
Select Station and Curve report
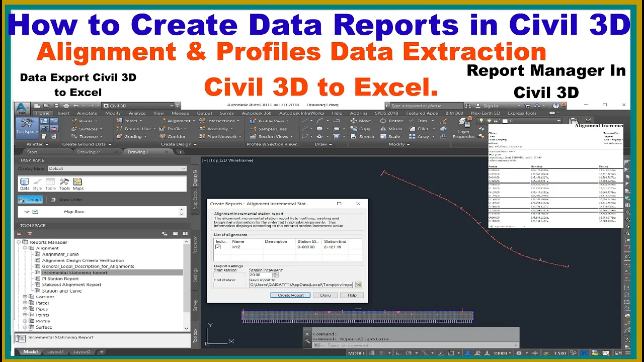pyautogui.click(x=61, y=291)
